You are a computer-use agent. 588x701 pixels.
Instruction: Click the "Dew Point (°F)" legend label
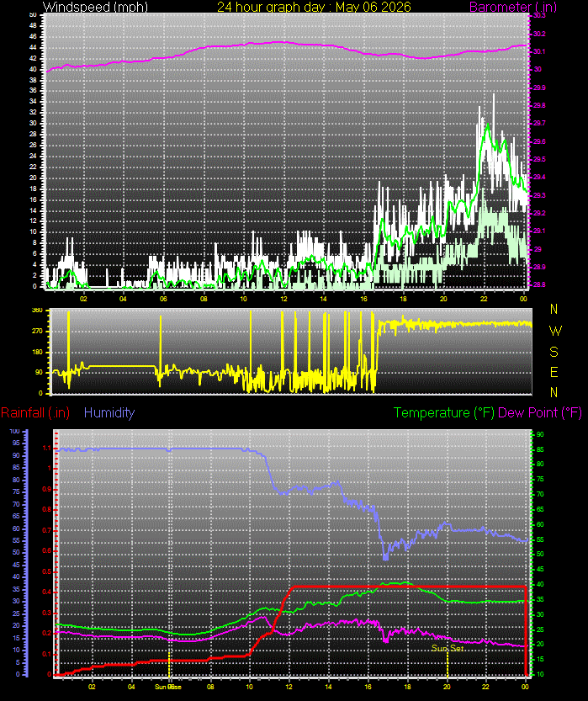point(540,412)
